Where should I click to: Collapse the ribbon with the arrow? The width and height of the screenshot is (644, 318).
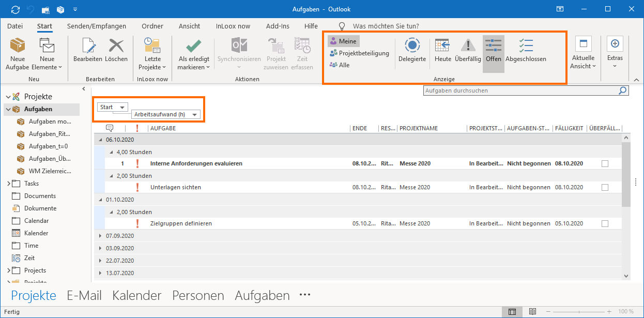[636, 80]
